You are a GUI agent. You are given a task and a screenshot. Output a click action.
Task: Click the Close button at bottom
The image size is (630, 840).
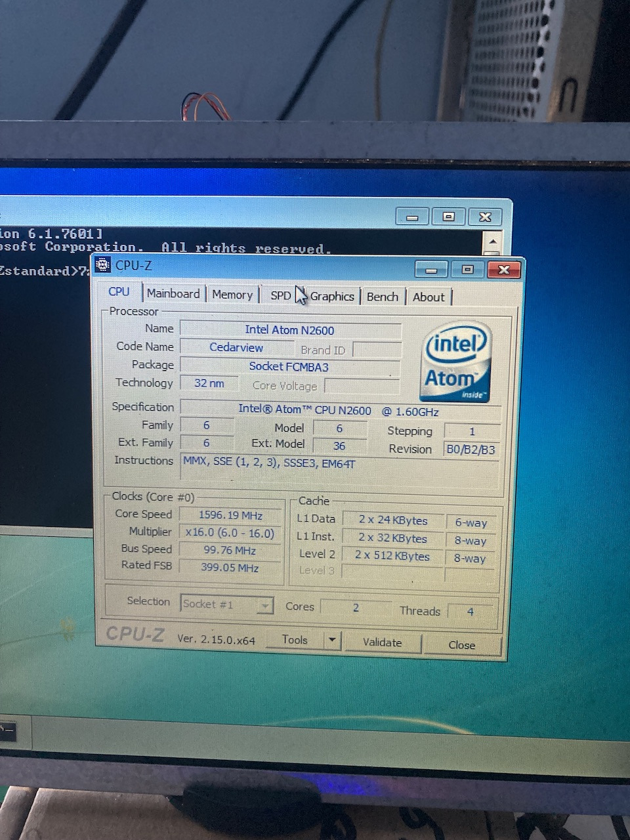(461, 645)
